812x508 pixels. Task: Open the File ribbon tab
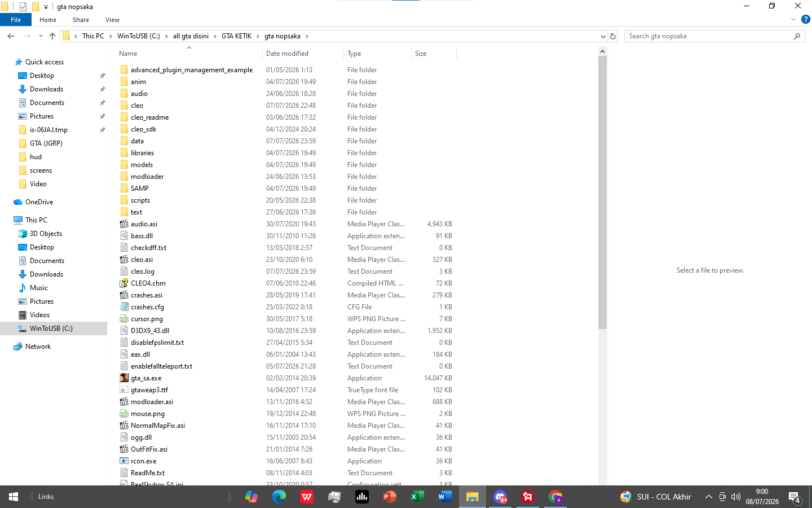tap(16, 20)
